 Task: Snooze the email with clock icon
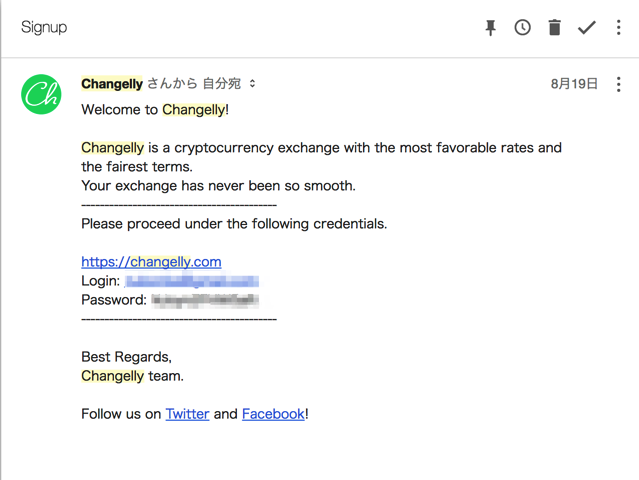(x=522, y=28)
